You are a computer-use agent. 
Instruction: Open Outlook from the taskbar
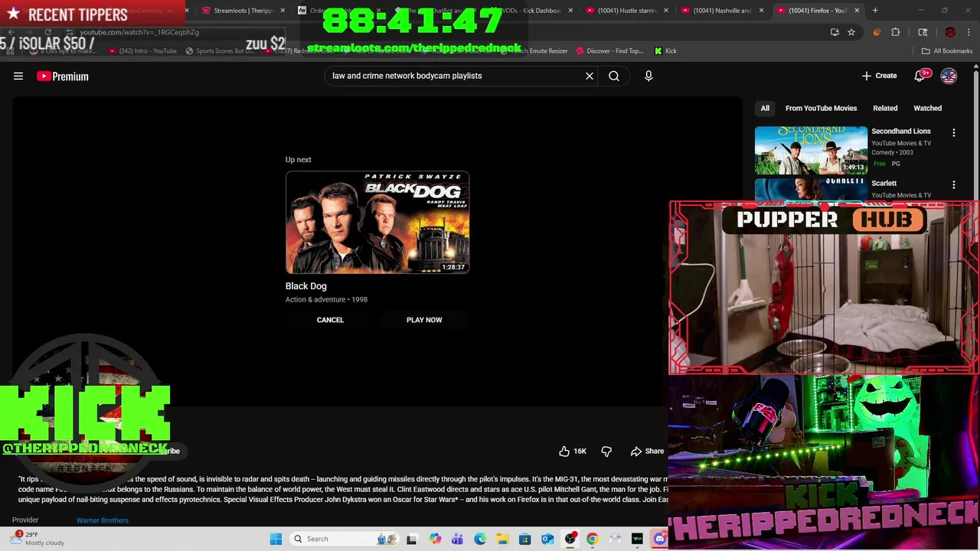click(x=547, y=539)
